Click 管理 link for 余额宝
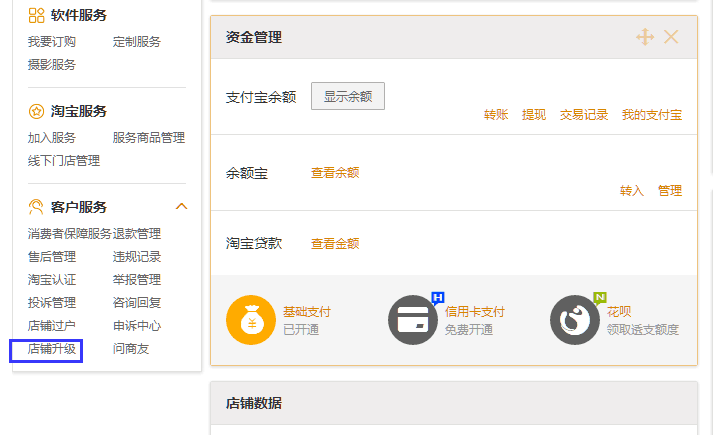Screen dimensions: 713x435 click(x=670, y=190)
